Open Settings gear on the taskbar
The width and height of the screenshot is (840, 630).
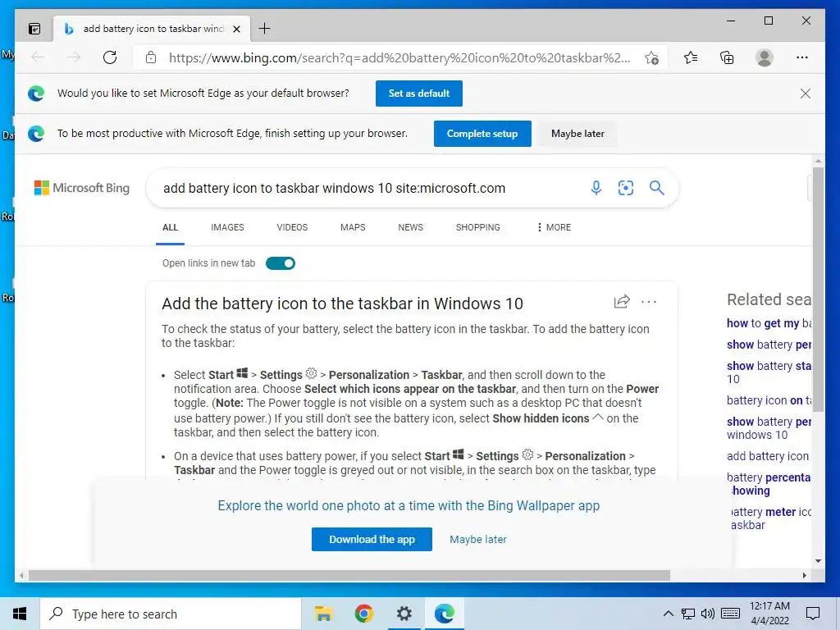pos(404,614)
